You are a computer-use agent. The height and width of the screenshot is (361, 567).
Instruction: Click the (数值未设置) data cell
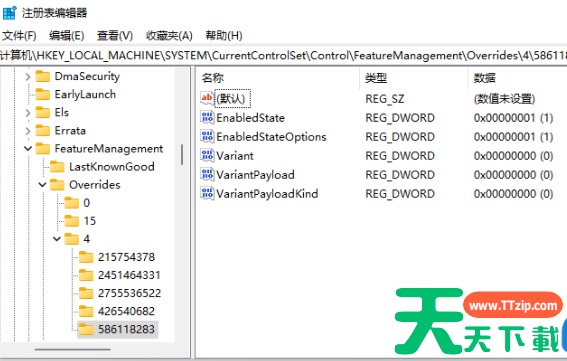(504, 99)
